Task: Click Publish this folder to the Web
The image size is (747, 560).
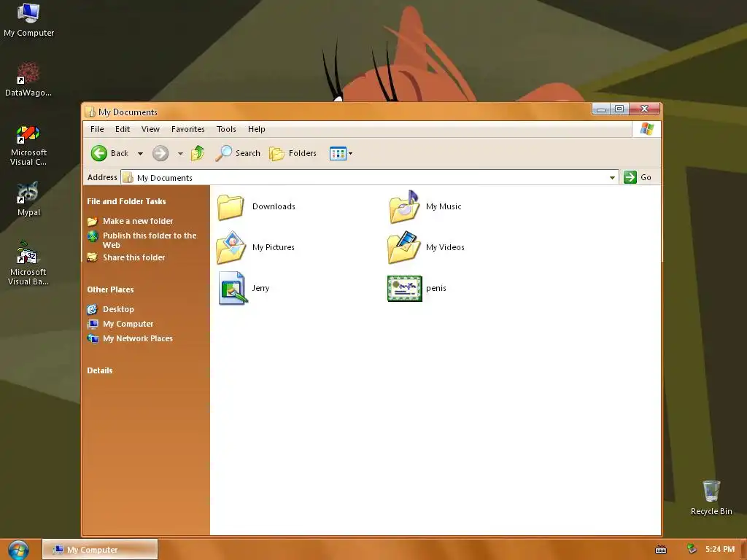Action: click(150, 240)
